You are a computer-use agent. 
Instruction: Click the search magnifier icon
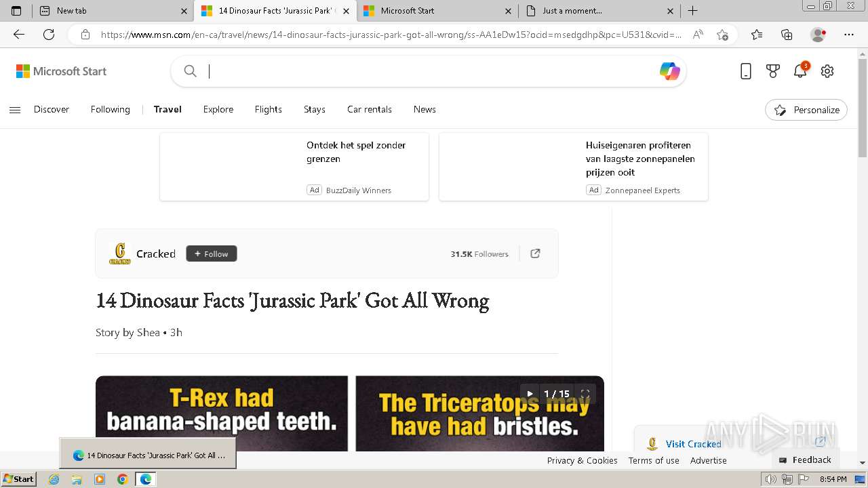tap(191, 71)
